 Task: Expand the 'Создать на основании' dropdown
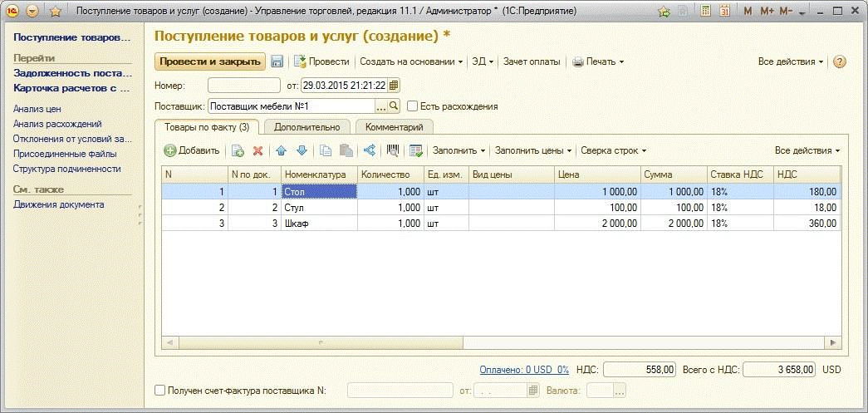click(x=411, y=61)
